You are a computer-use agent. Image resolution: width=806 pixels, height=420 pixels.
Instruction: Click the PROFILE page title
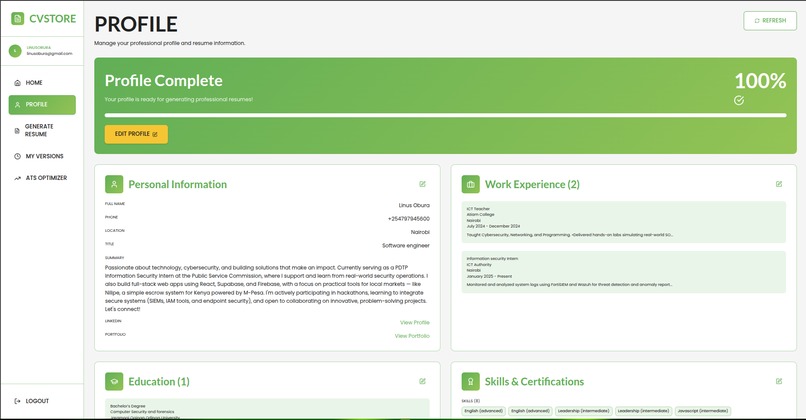[136, 24]
